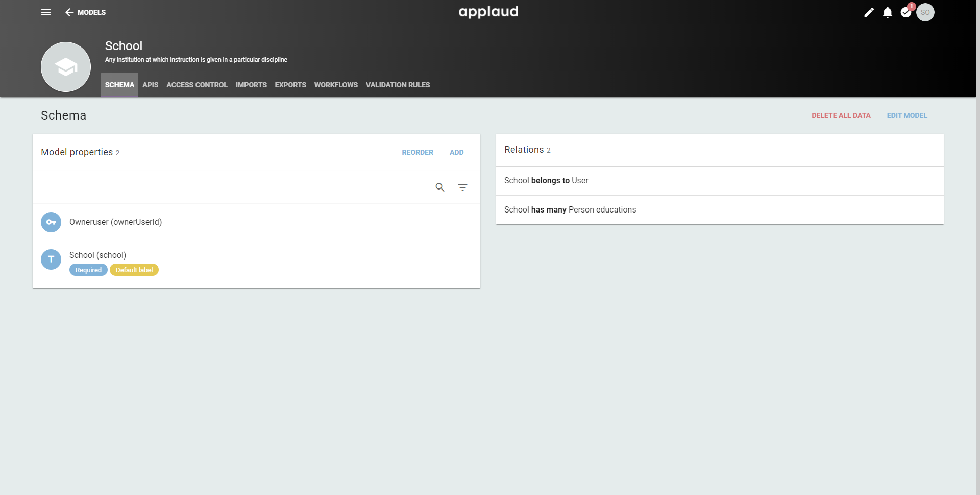Click the Model properties heading
The image size is (980, 495).
tap(77, 152)
